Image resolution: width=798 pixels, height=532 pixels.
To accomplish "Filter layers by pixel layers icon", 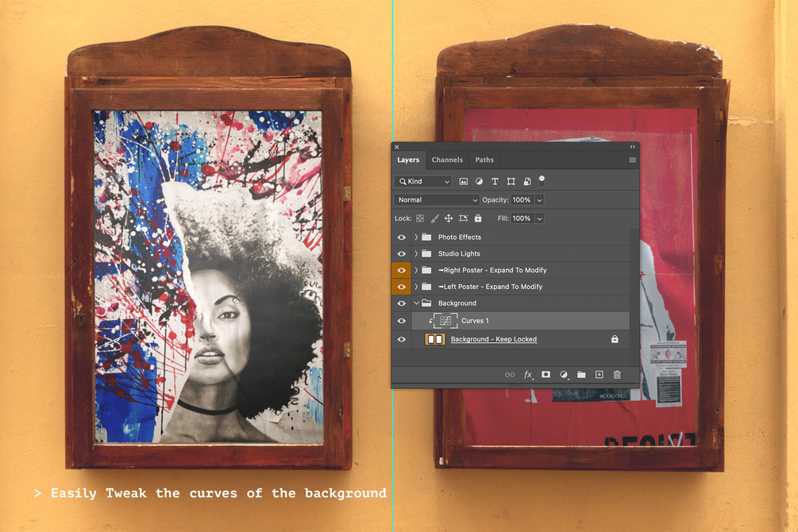I will tap(463, 181).
